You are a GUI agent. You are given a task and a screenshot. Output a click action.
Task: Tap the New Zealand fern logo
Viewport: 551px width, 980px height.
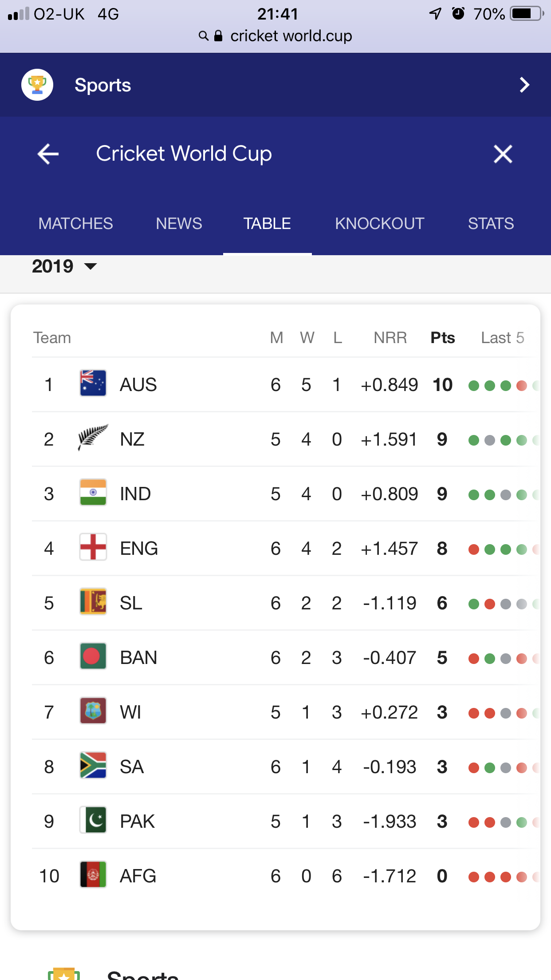coord(93,438)
